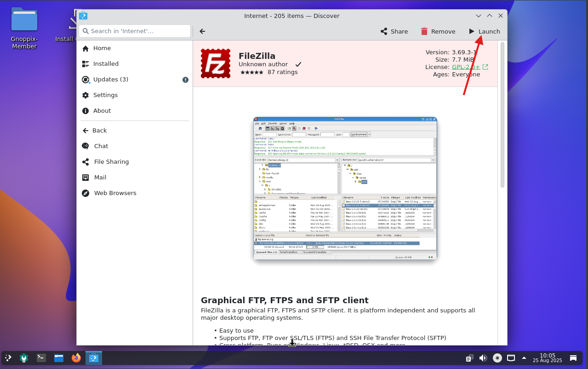Open the About page in sidebar
Image resolution: width=588 pixels, height=369 pixels.
(x=102, y=111)
